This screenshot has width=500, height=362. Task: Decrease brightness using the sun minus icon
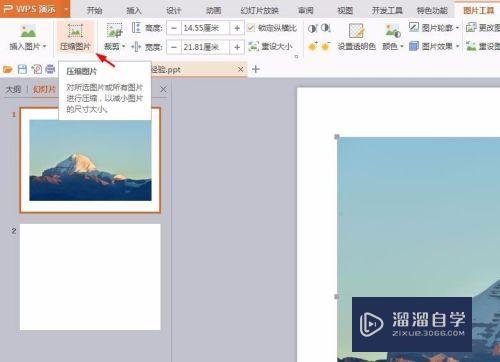click(325, 46)
